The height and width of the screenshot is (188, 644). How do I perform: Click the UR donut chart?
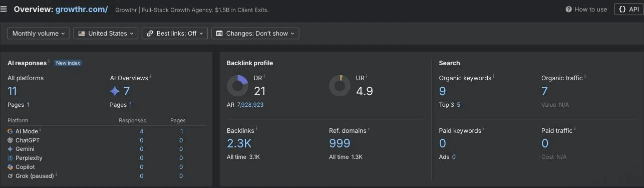[340, 86]
